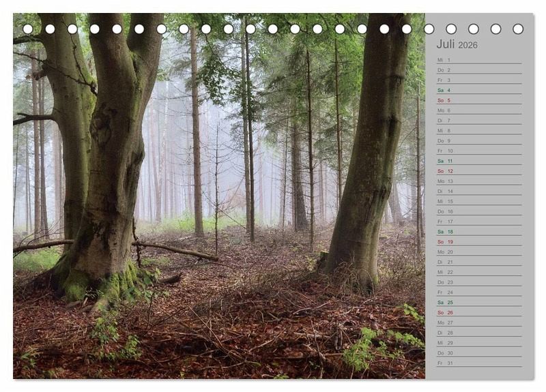Select the Mi 1 date row

click(x=444, y=60)
